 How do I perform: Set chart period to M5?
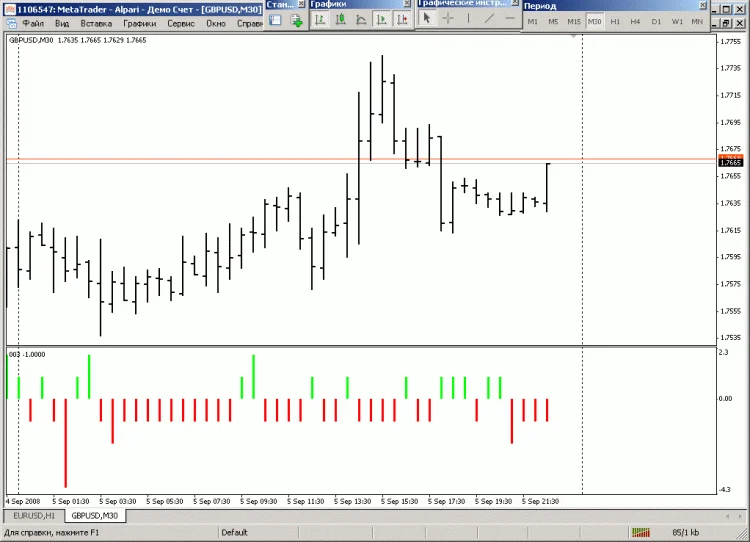click(x=553, y=22)
